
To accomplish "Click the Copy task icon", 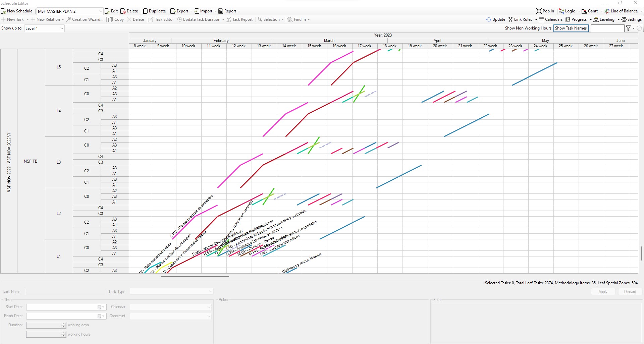I will tap(111, 19).
